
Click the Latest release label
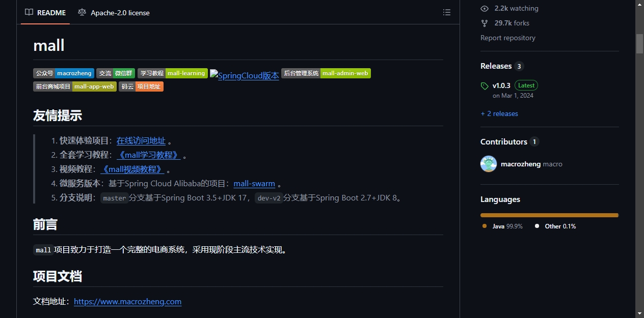526,85
